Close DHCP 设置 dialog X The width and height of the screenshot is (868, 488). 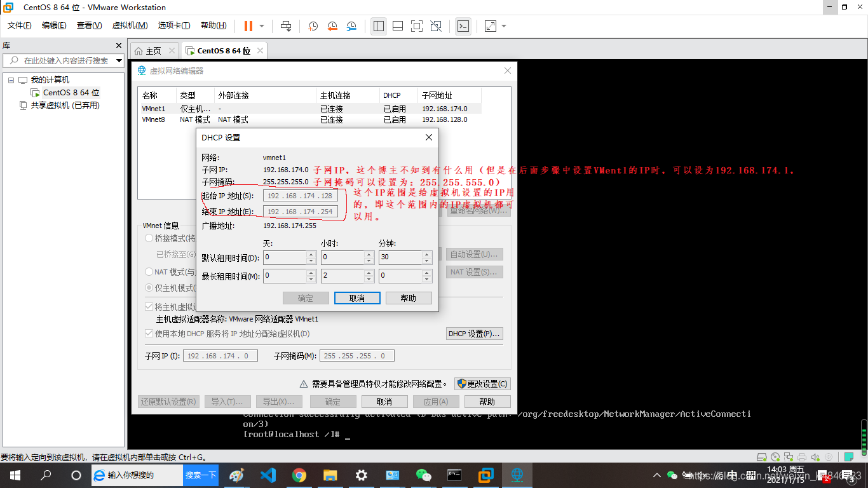pyautogui.click(x=429, y=137)
